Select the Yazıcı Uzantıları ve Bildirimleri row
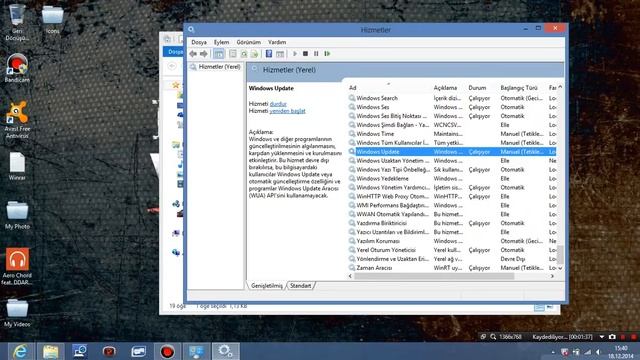The height and width of the screenshot is (360, 640). (451, 232)
